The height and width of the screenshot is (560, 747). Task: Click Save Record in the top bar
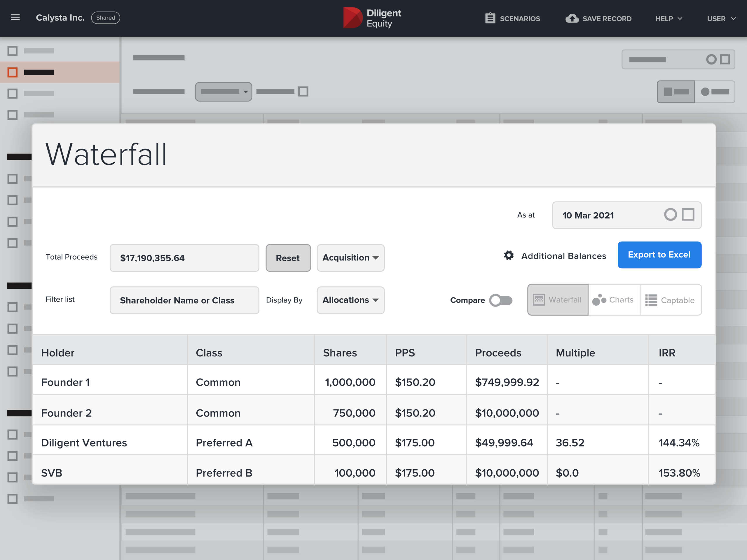598,19
